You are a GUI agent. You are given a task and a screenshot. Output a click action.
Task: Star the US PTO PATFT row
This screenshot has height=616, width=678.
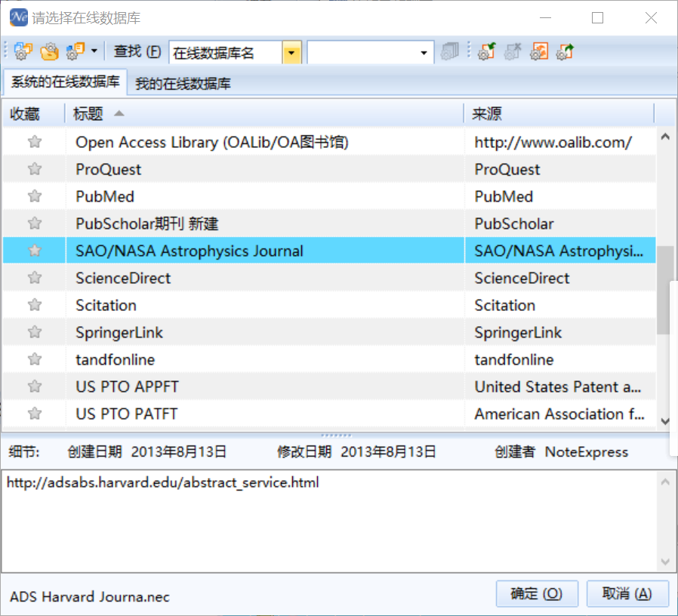coord(35,414)
